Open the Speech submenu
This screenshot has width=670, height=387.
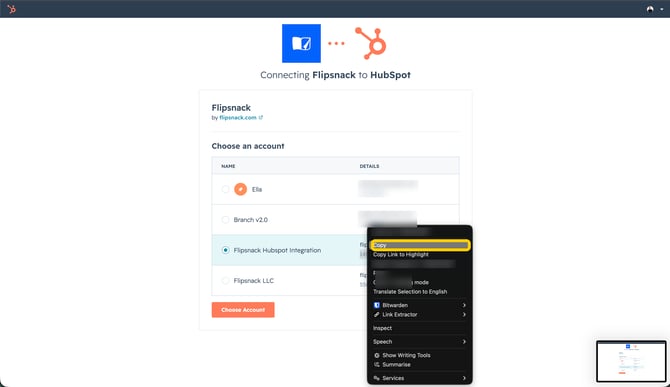pyautogui.click(x=420, y=342)
